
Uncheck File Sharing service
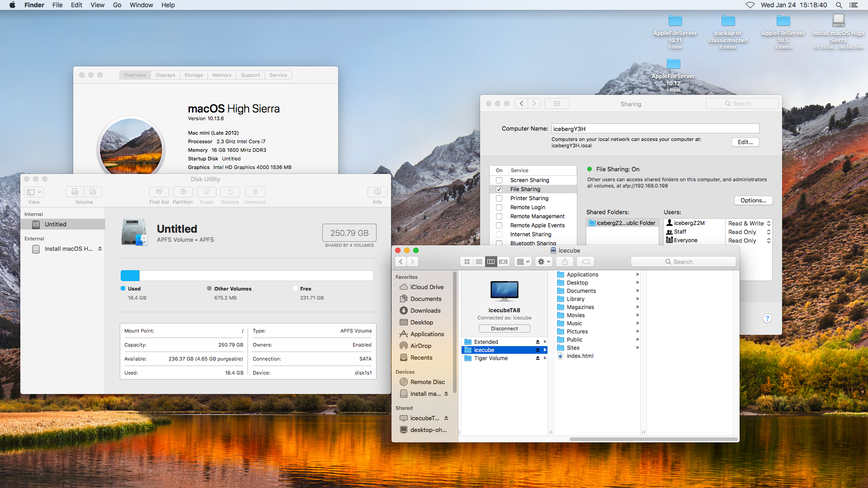[499, 189]
